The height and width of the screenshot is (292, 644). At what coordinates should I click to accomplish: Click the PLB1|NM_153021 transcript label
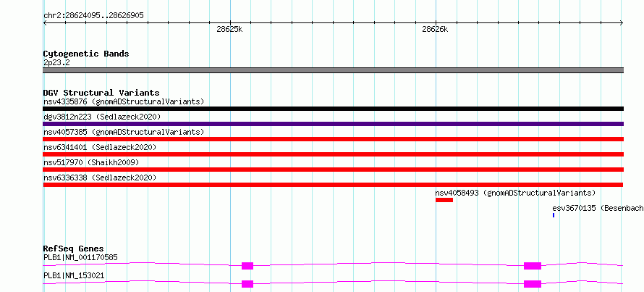[74, 275]
